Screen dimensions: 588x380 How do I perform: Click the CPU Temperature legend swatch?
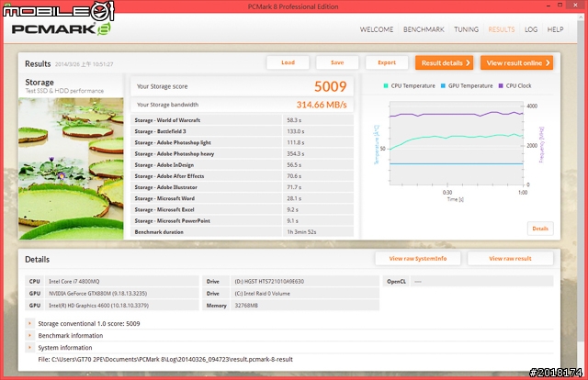[x=386, y=85]
